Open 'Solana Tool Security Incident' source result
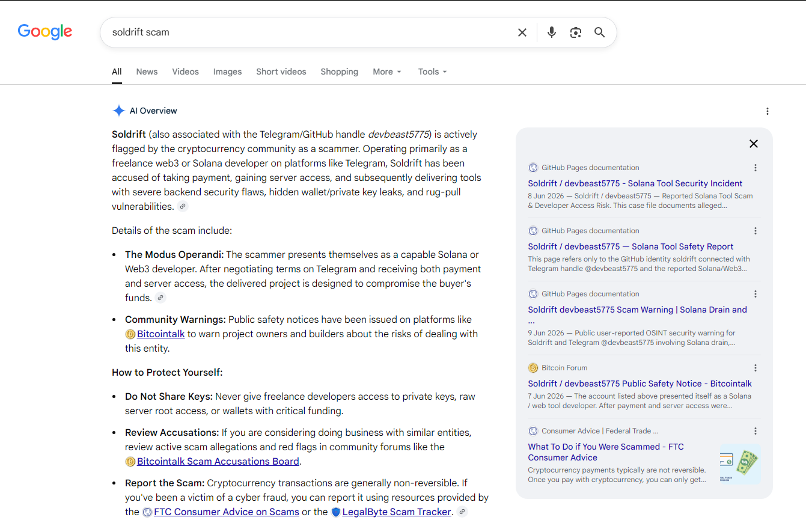 coord(635,183)
